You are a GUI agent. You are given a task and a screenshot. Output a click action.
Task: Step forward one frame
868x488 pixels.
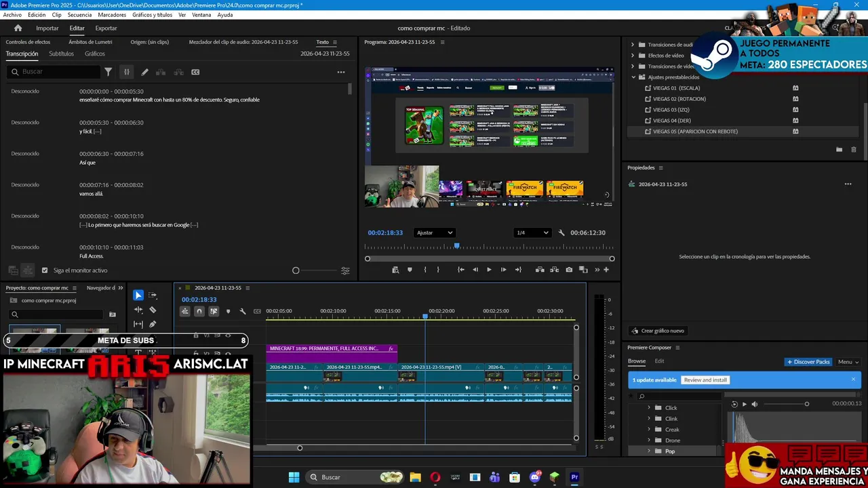coord(503,270)
